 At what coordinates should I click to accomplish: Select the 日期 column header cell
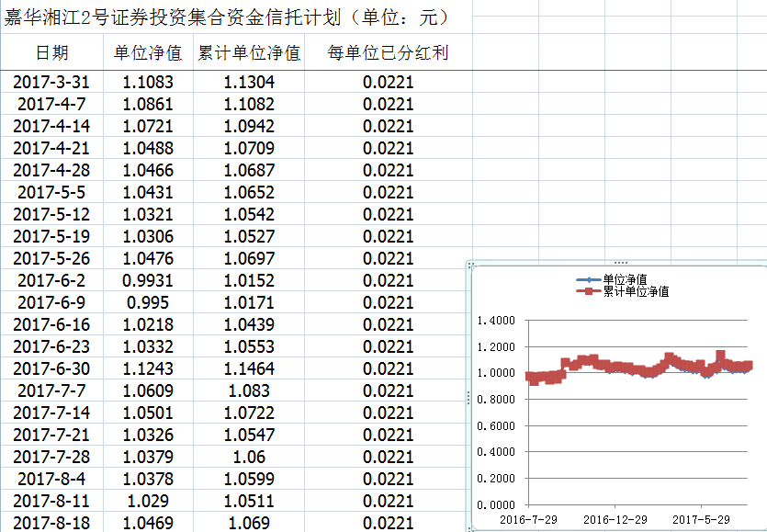[51, 53]
